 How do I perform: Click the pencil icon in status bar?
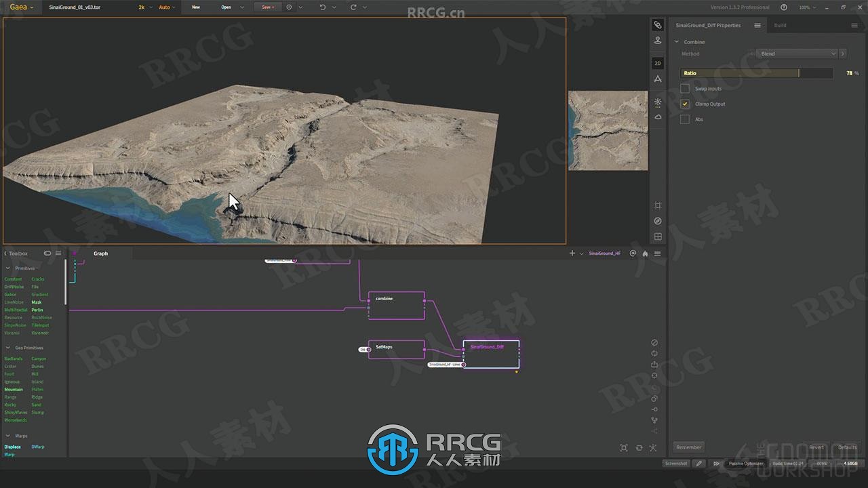coord(699,464)
